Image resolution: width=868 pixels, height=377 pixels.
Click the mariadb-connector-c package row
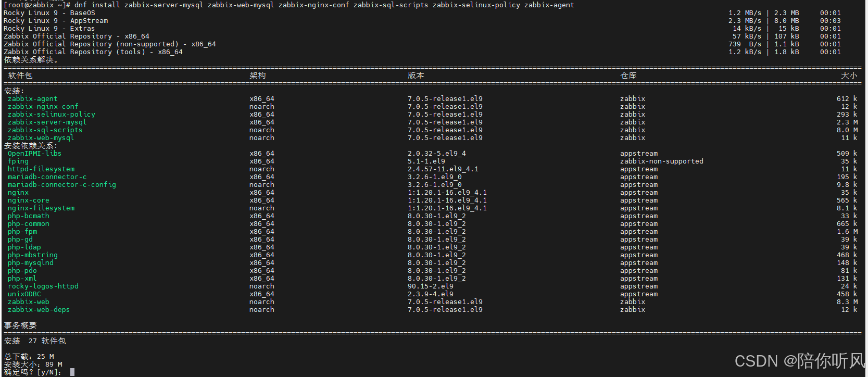click(x=432, y=177)
